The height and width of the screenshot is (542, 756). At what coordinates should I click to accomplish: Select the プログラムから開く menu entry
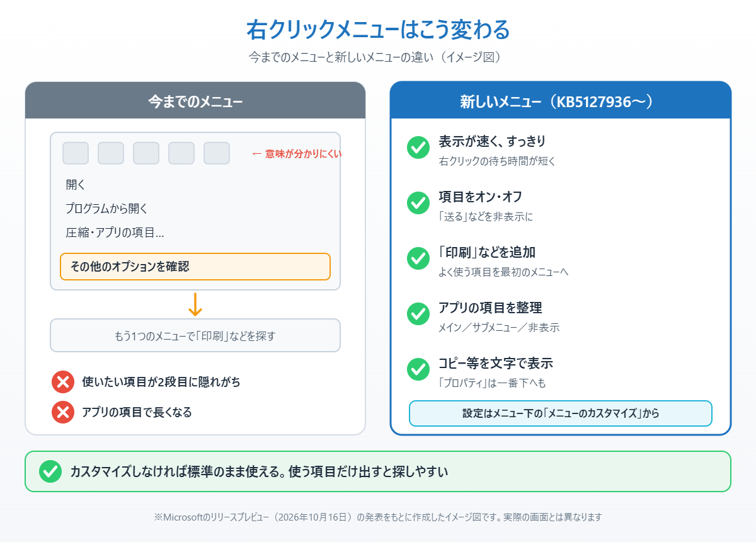tap(106, 209)
